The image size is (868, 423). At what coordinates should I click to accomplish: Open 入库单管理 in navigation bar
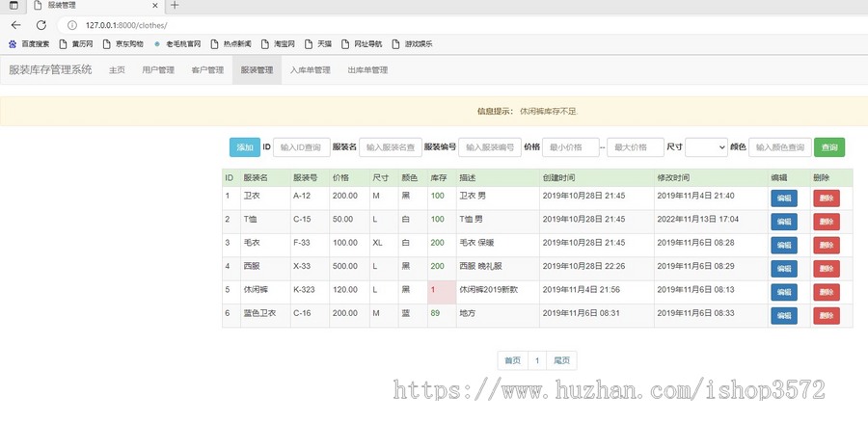tap(310, 70)
